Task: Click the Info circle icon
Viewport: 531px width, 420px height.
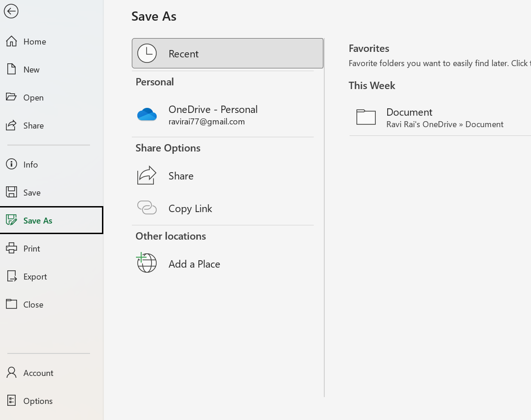Action: (11, 164)
